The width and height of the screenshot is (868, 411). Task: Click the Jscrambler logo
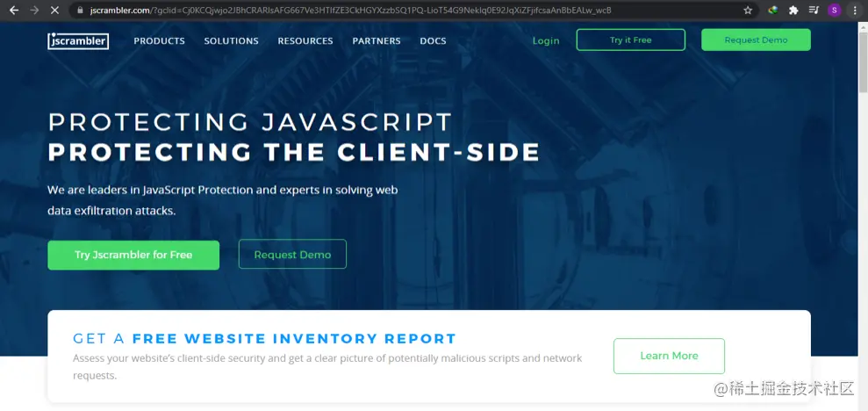click(x=78, y=41)
